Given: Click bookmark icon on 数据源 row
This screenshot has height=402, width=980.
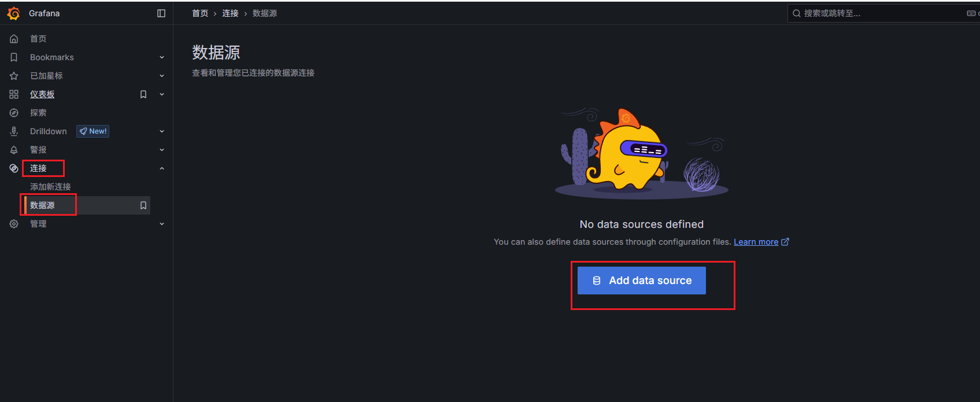Looking at the screenshot, I should (143, 205).
